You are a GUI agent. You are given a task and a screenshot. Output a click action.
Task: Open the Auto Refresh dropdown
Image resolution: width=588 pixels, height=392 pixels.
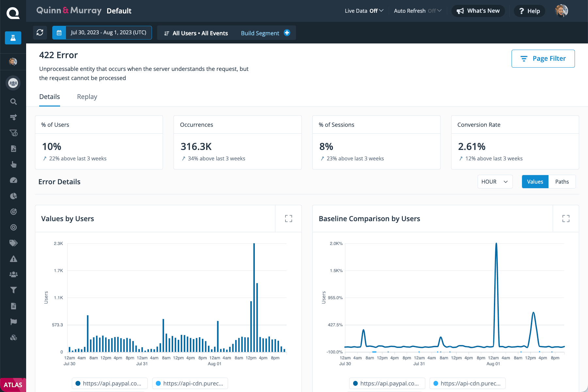click(x=417, y=11)
